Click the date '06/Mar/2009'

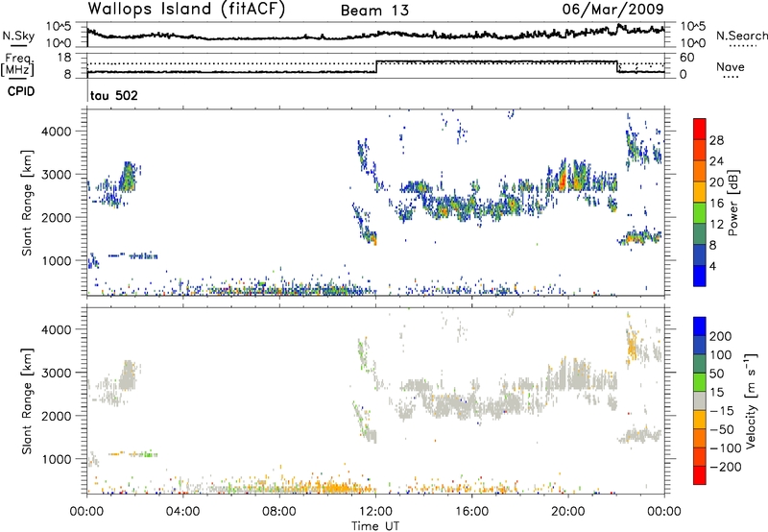click(x=612, y=9)
